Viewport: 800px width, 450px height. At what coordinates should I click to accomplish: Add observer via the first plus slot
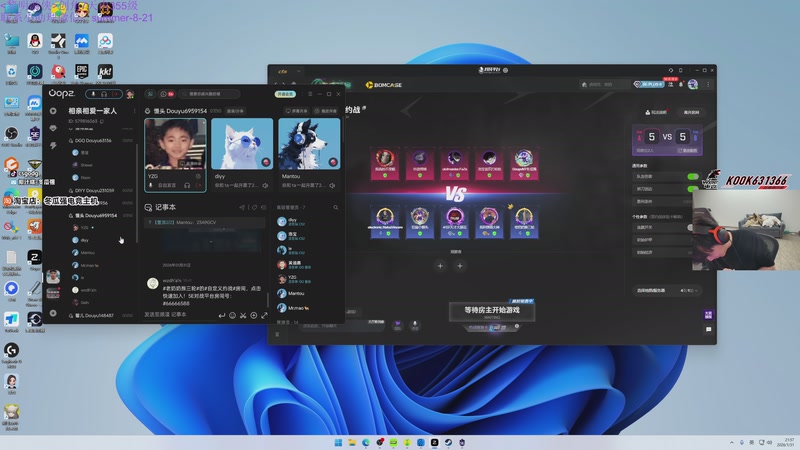click(440, 266)
